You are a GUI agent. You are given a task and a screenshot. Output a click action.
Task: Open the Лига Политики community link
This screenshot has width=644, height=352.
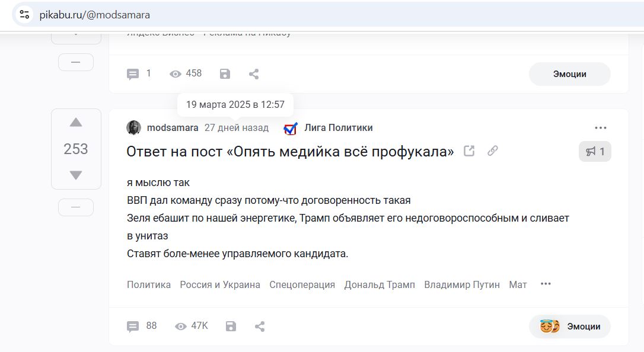tap(339, 128)
